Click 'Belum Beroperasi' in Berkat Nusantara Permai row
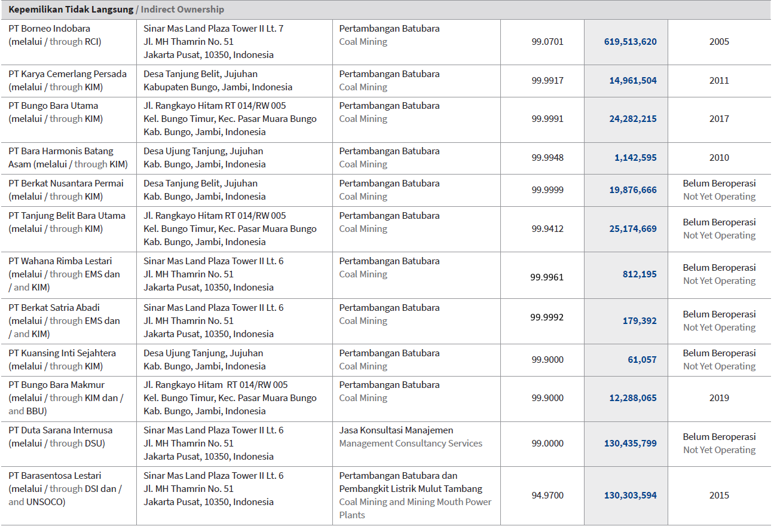Screen dimensions: 777x532 click(719, 184)
